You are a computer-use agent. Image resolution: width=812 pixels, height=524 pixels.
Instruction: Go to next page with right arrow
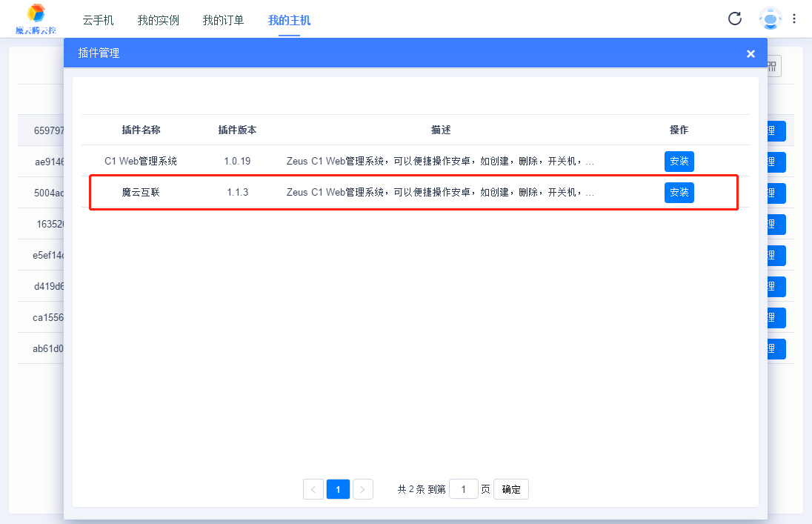(x=363, y=489)
